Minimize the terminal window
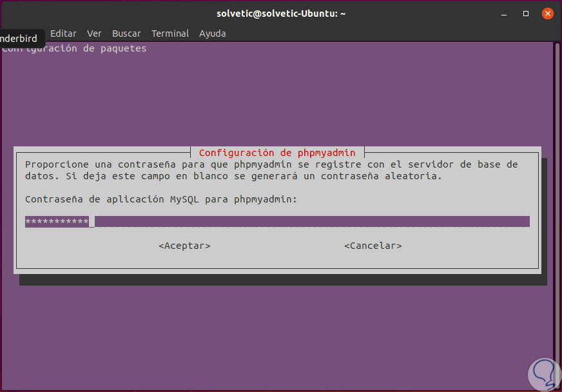The height and width of the screenshot is (392, 562). tap(504, 14)
